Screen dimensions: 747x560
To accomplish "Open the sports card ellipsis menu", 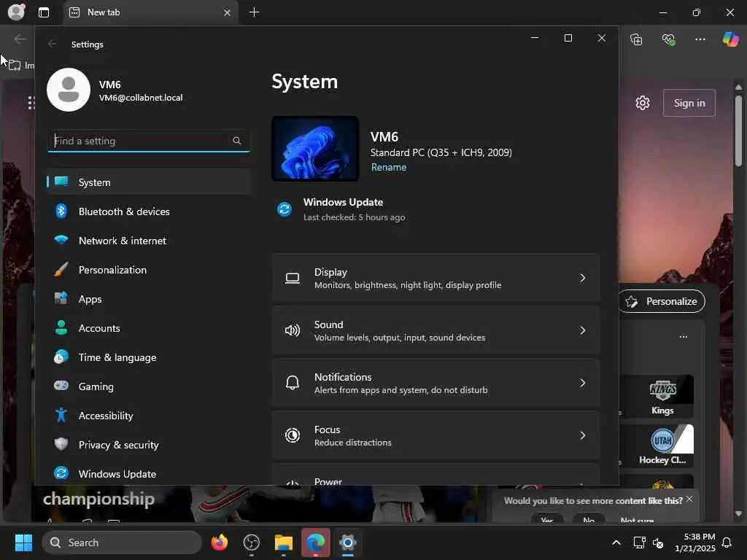I will point(683,337).
